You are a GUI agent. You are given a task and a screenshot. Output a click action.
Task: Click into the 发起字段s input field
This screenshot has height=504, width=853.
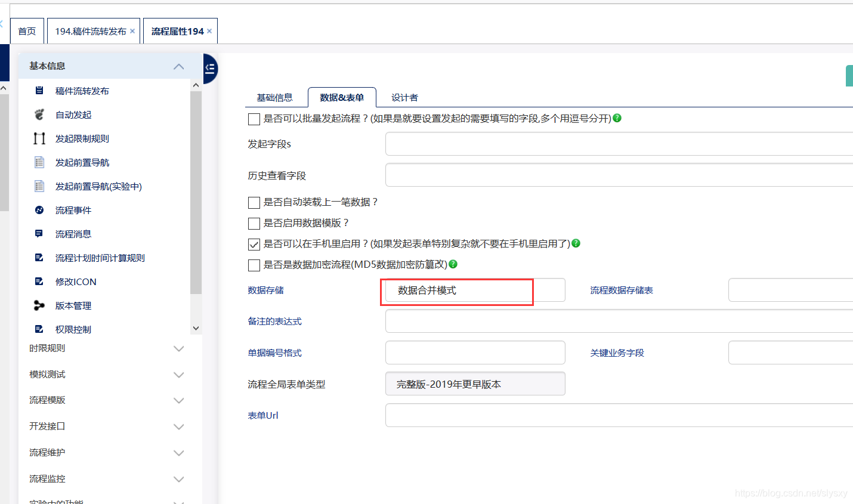619,144
